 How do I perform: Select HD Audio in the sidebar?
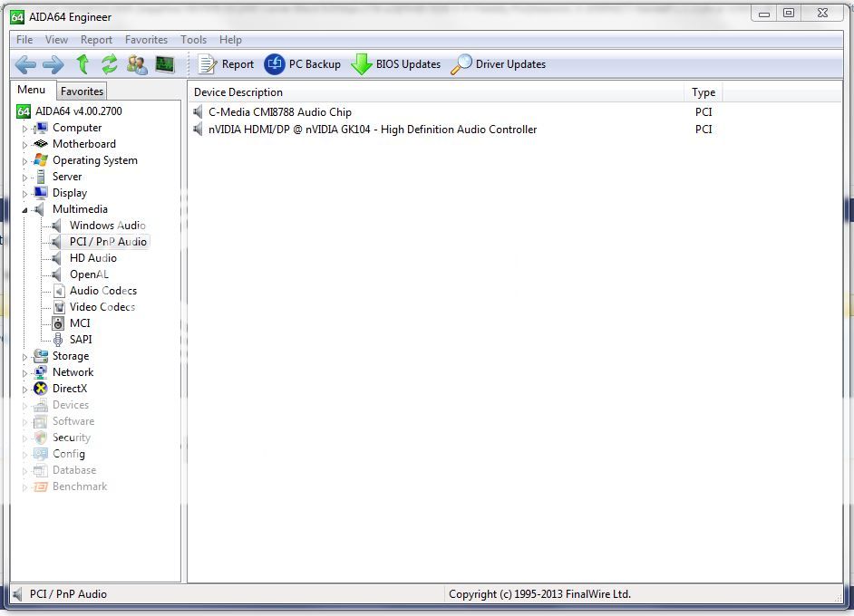[93, 258]
